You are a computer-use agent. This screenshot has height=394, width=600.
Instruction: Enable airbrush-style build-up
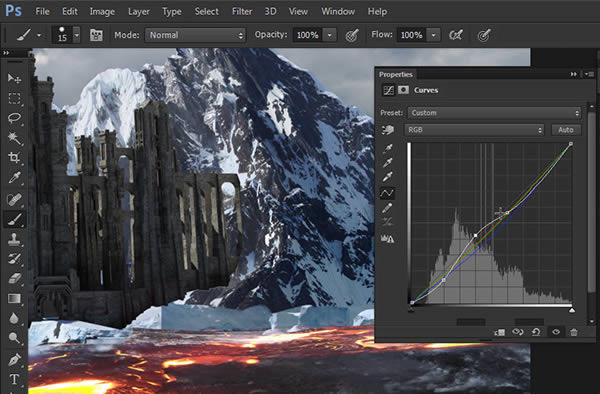click(456, 35)
